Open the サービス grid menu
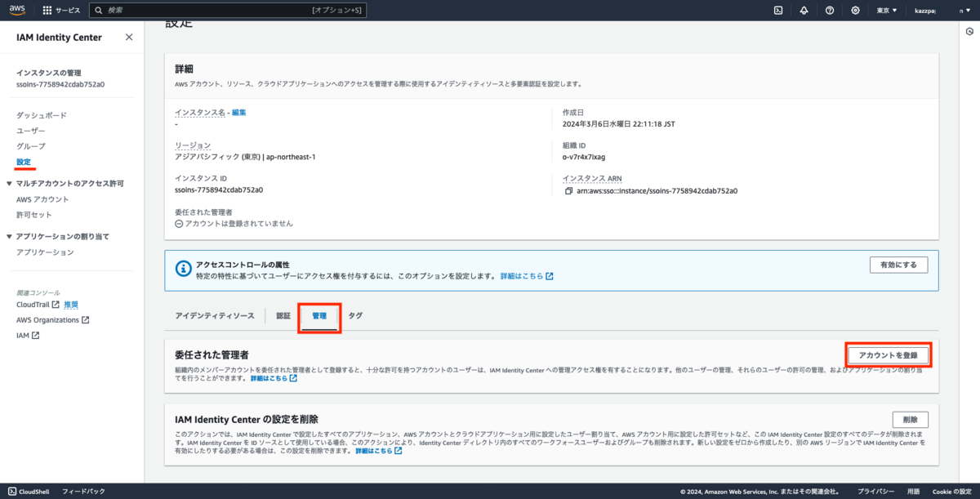980x499 pixels. [x=62, y=11]
